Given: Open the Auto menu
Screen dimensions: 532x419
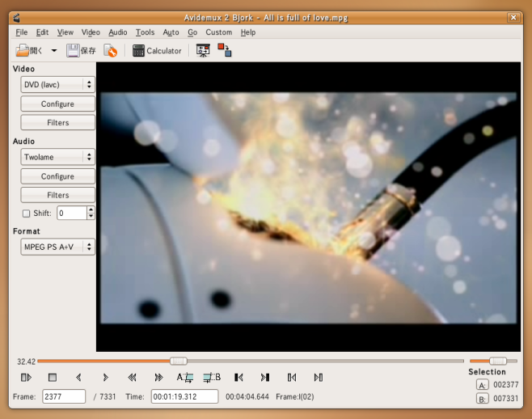Looking at the screenshot, I should click(x=171, y=32).
